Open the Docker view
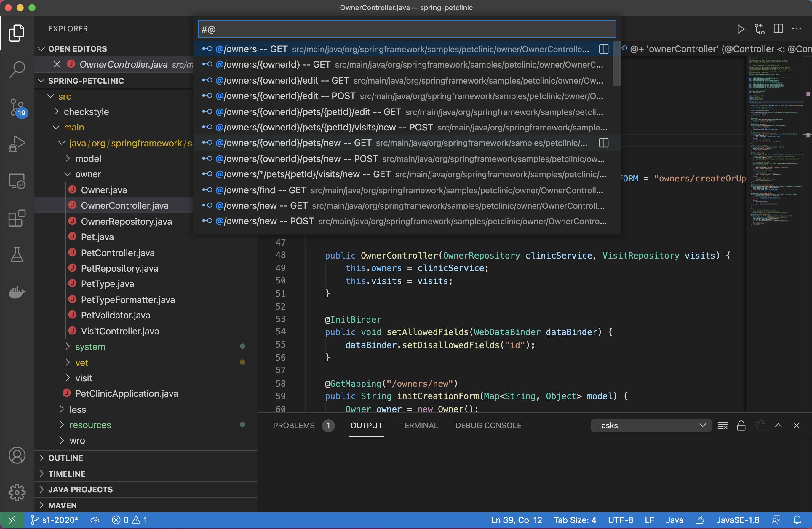 (17, 292)
